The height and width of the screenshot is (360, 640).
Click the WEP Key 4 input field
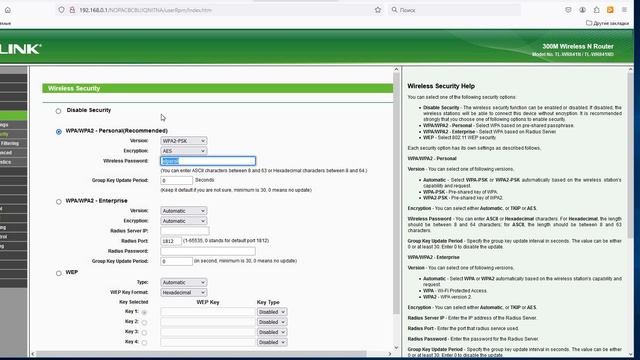pyautogui.click(x=208, y=342)
